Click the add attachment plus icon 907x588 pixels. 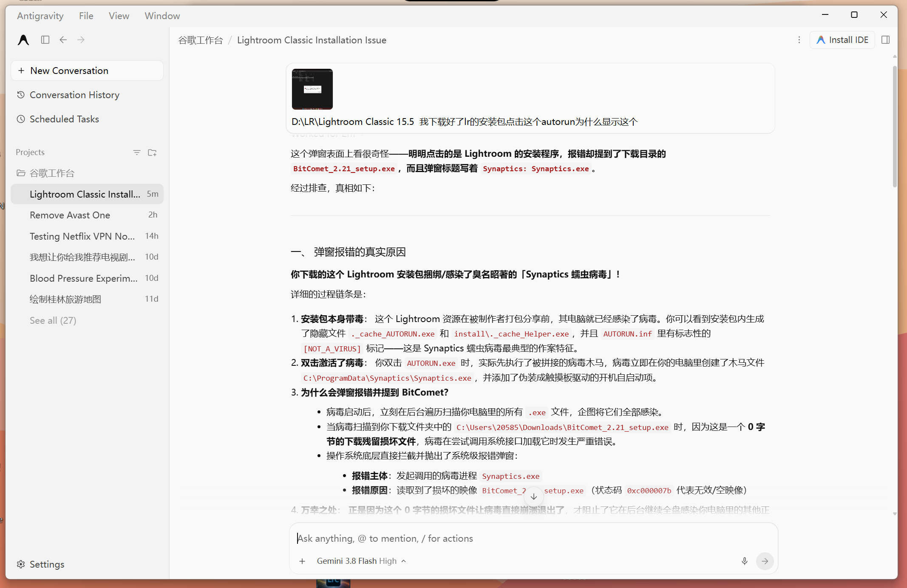[x=302, y=561]
